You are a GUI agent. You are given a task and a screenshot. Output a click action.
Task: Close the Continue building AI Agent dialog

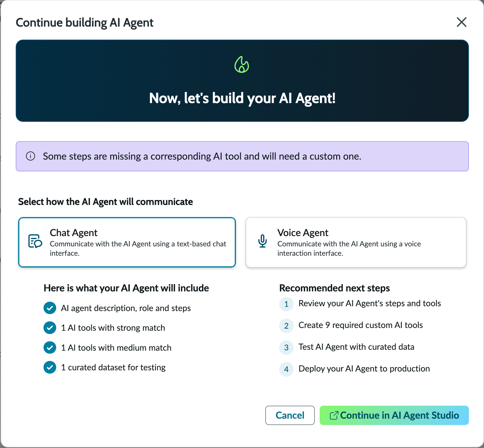(461, 22)
